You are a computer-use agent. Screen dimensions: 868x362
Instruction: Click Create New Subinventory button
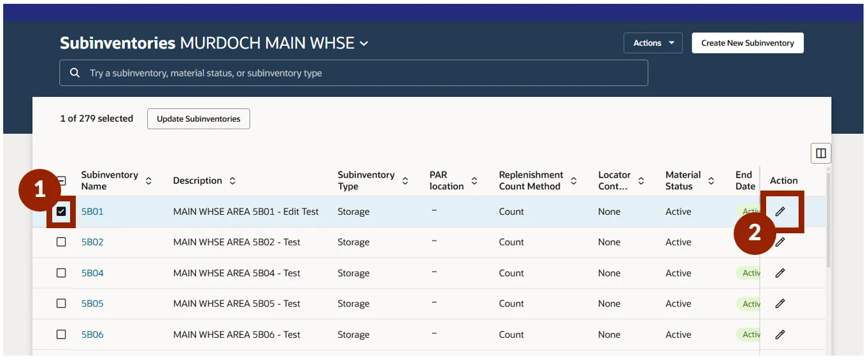[x=747, y=43]
